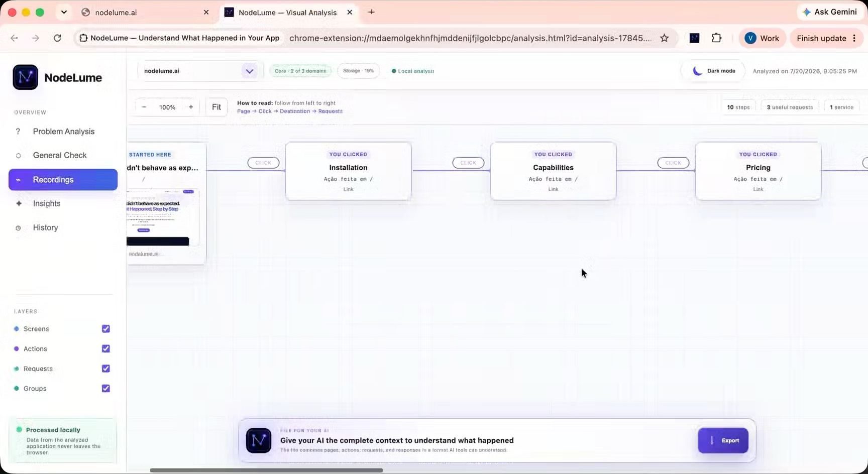Viewport: 868px width, 474px height.
Task: Toggle the Actions layer checkbox
Action: tap(106, 348)
